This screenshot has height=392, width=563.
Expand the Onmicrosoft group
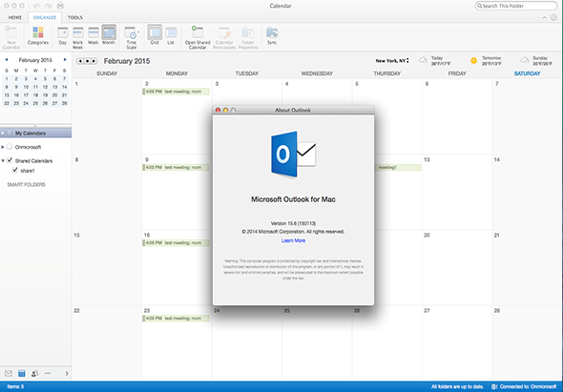click(3, 147)
